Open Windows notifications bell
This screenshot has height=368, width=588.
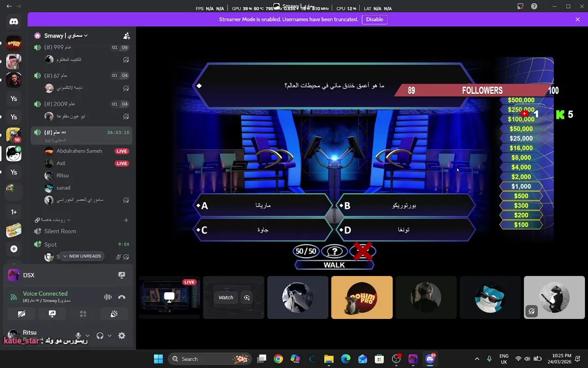point(578,359)
